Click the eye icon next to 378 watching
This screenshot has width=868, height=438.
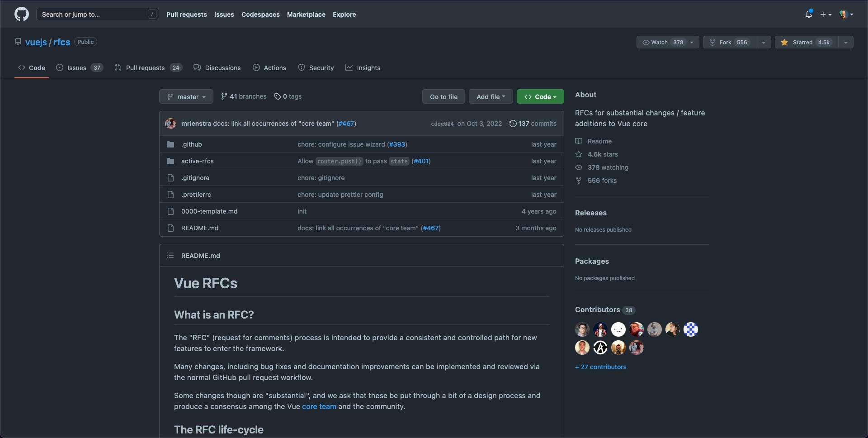coord(579,167)
